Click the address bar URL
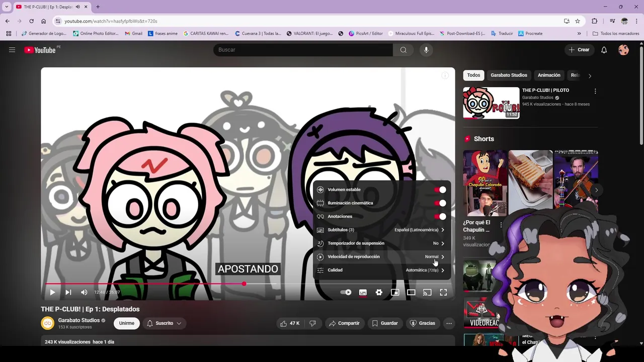 click(x=111, y=21)
